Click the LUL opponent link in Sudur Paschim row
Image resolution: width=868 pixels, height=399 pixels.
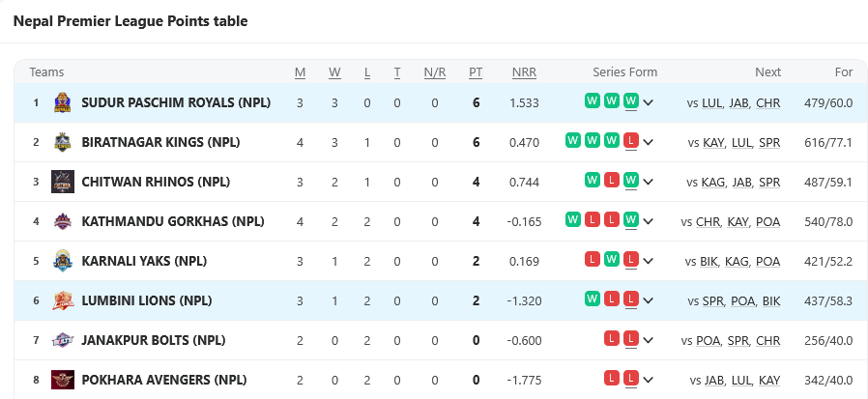[x=712, y=102]
